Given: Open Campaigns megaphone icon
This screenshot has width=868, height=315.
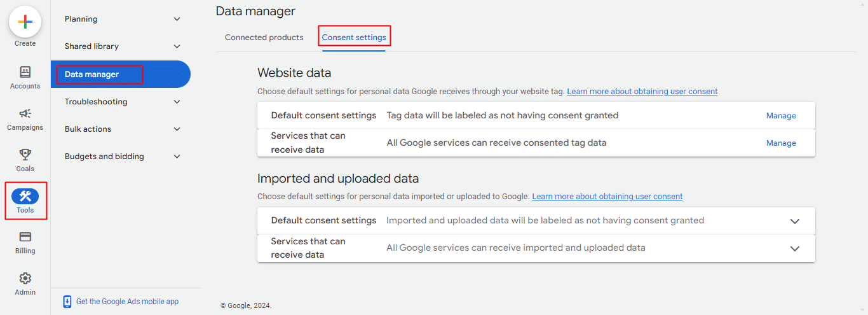Looking at the screenshot, I should [x=25, y=113].
